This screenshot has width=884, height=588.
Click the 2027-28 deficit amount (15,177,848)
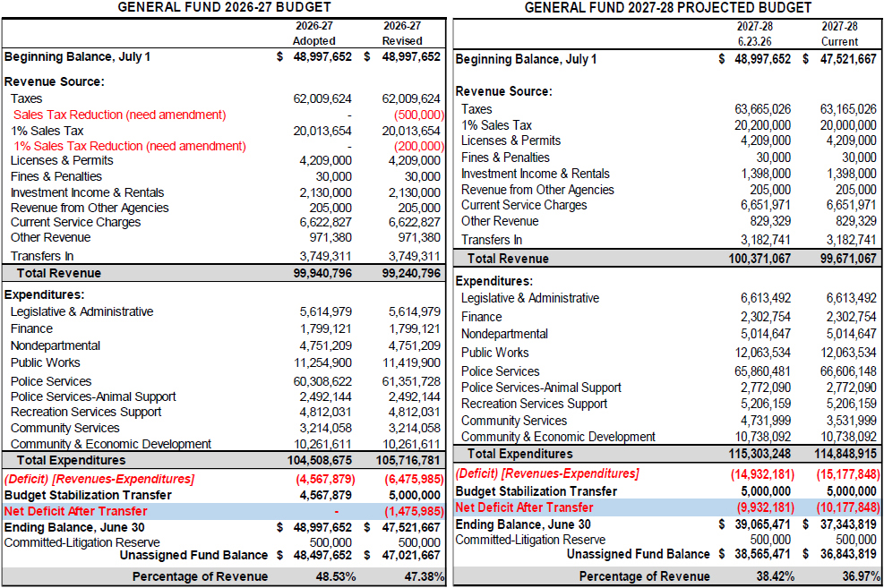pos(848,474)
